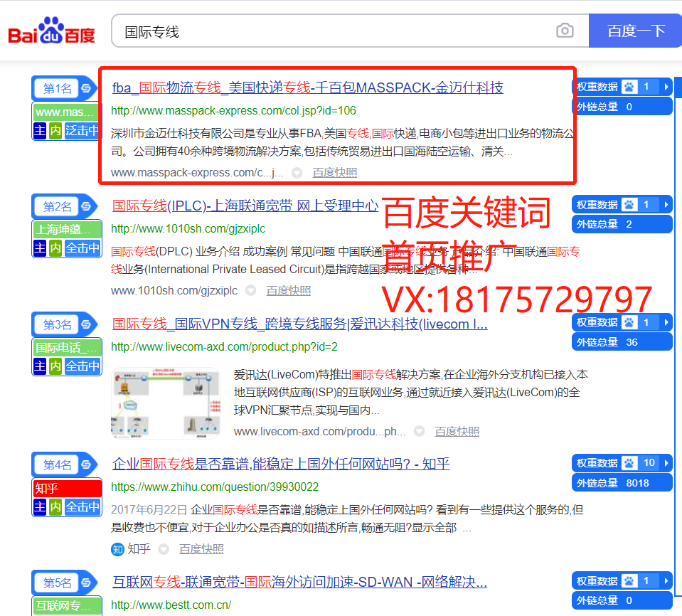Image resolution: width=682 pixels, height=616 pixels.
Task: Open 国际专线(IPLC)-上海联通宽带 result title
Action: click(x=245, y=206)
